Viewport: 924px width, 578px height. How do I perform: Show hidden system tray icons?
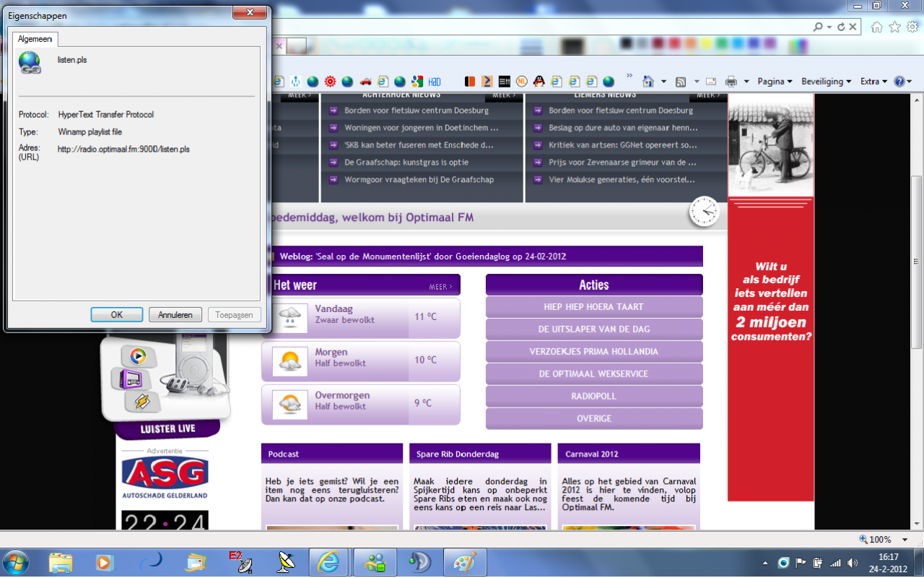pyautogui.click(x=765, y=563)
